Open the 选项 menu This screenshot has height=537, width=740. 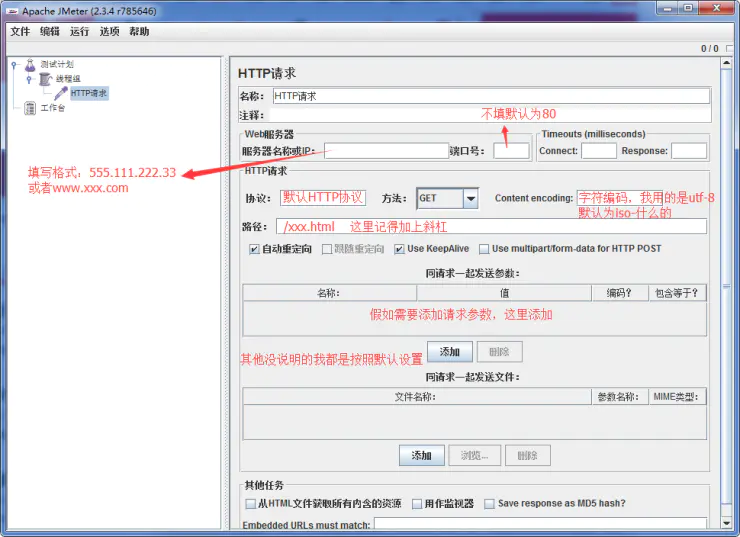tap(109, 32)
